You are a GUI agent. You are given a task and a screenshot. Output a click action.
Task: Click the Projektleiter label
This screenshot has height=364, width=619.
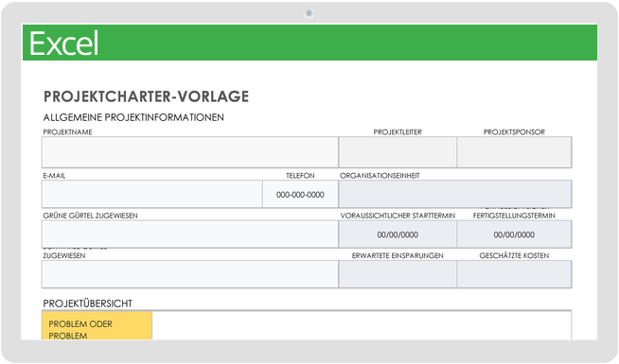pos(398,132)
